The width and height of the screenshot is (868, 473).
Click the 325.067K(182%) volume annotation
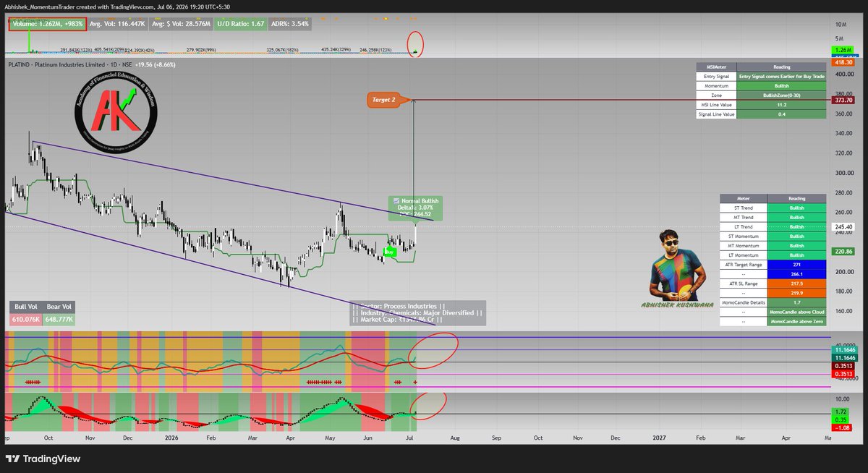click(x=284, y=51)
